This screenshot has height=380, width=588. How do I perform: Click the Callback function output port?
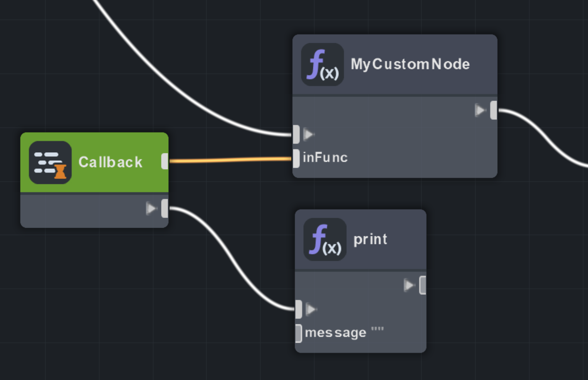coord(165,161)
